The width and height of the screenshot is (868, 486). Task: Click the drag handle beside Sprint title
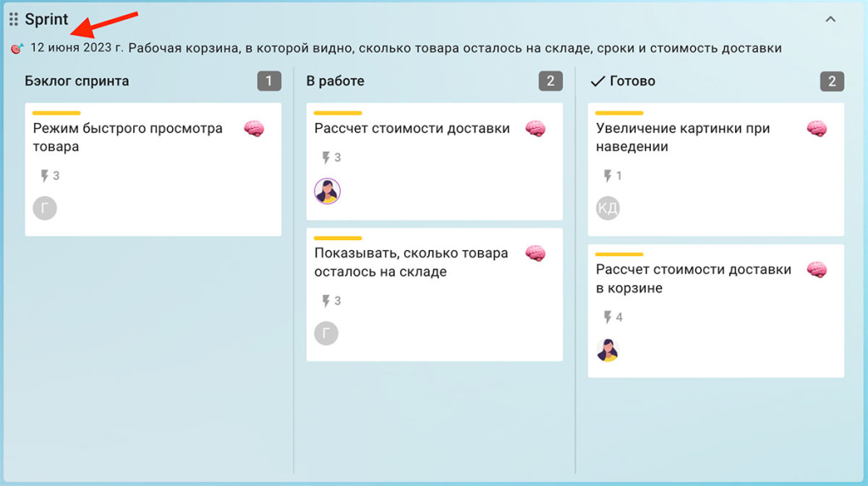coord(14,20)
